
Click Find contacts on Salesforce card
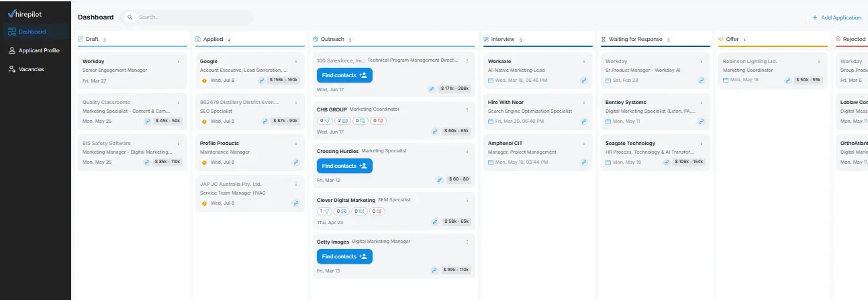point(344,75)
